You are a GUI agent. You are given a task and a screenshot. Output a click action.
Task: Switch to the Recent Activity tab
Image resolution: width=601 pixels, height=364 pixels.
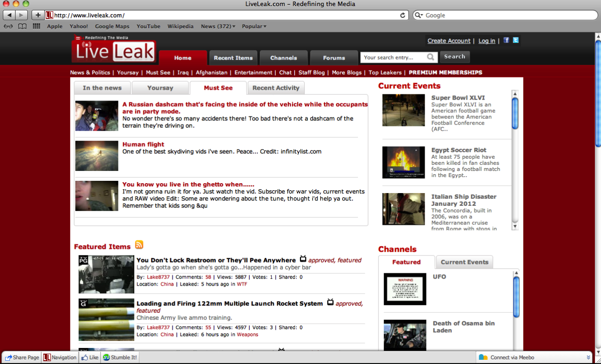276,88
